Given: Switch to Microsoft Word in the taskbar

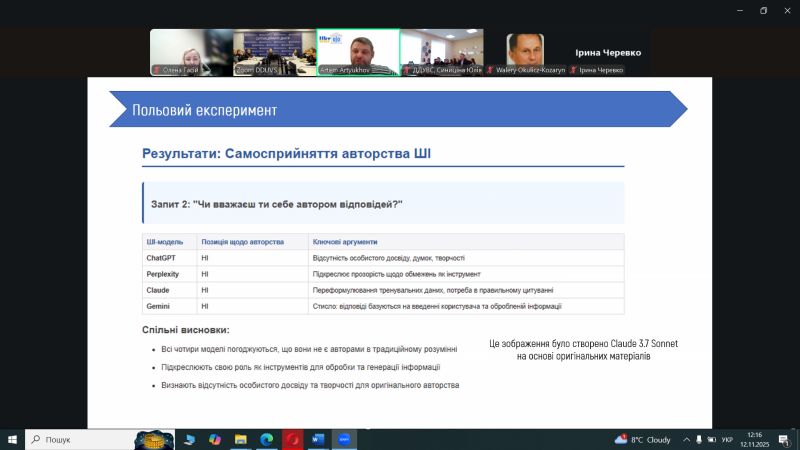Looking at the screenshot, I should click(x=319, y=439).
